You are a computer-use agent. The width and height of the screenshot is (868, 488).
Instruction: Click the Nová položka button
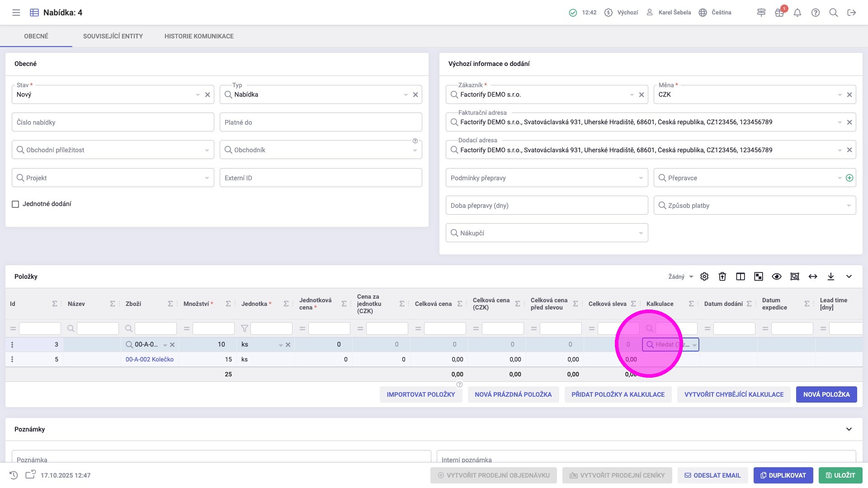point(826,394)
